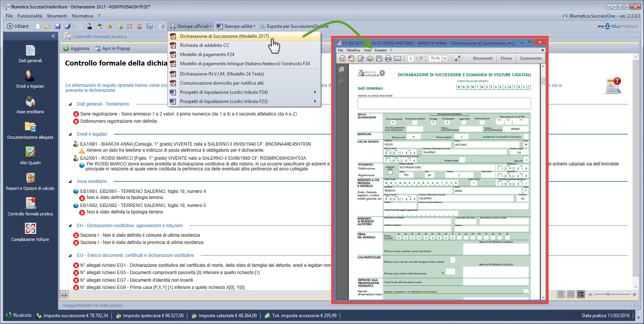Open Compilazione Volture in the sidebar
Image resolution: width=644 pixels, height=324 pixels.
[x=30, y=233]
